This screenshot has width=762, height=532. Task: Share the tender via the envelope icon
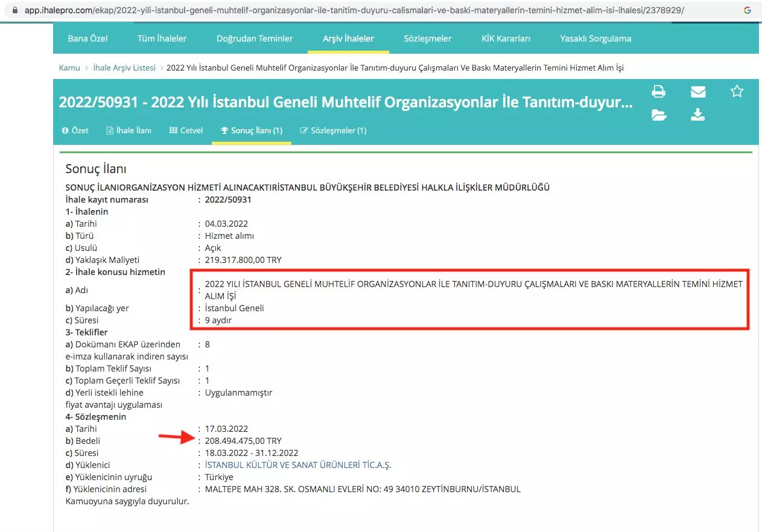[x=697, y=91]
